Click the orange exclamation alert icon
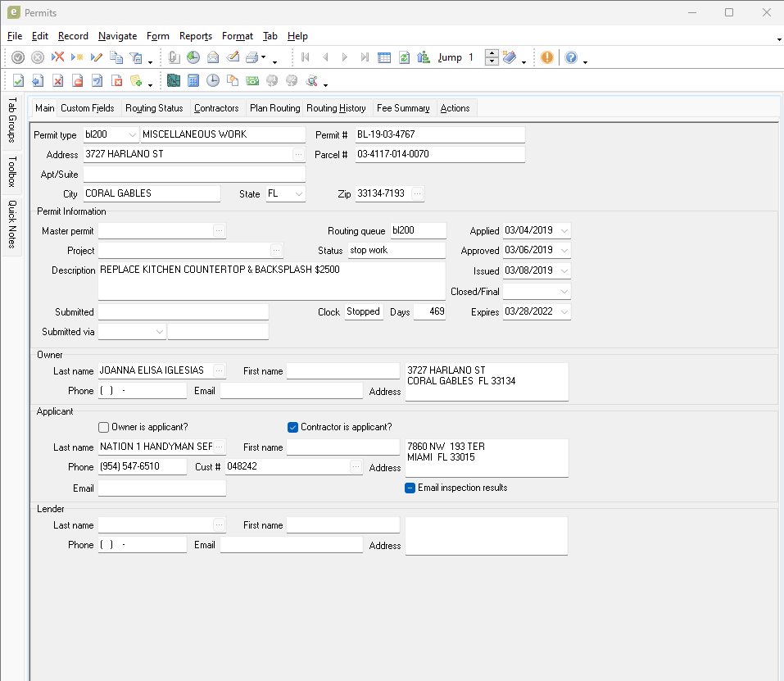Image resolution: width=784 pixels, height=681 pixels. click(x=546, y=57)
